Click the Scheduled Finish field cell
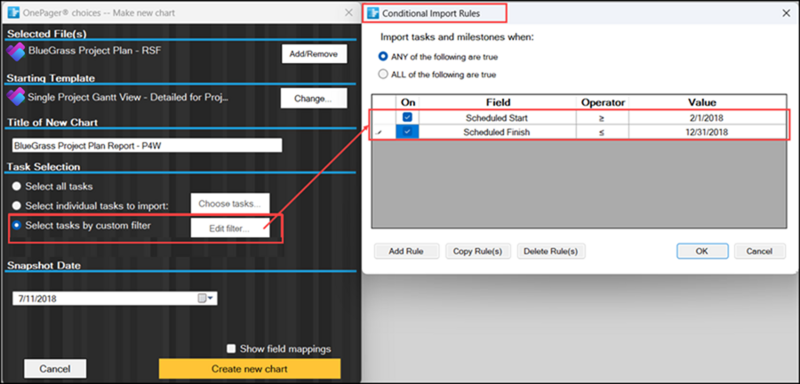 (497, 132)
